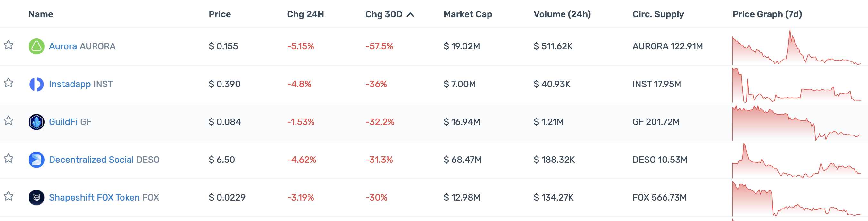Click the Aurora coin logo icon

click(x=37, y=46)
